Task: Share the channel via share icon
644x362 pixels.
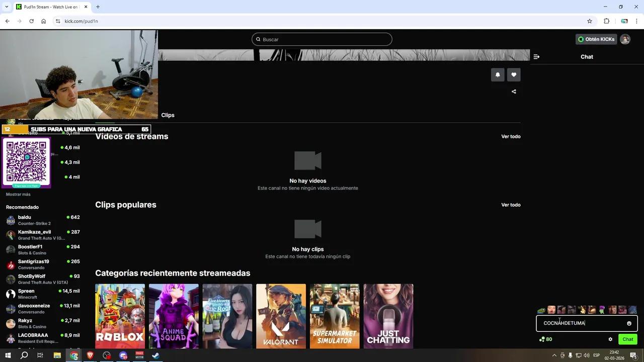Action: click(x=514, y=92)
